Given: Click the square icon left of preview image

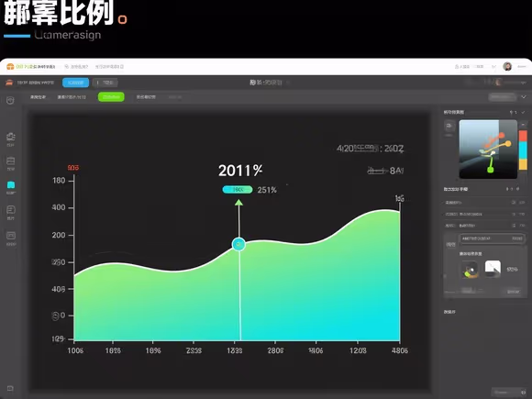Looking at the screenshot, I should [x=449, y=127].
